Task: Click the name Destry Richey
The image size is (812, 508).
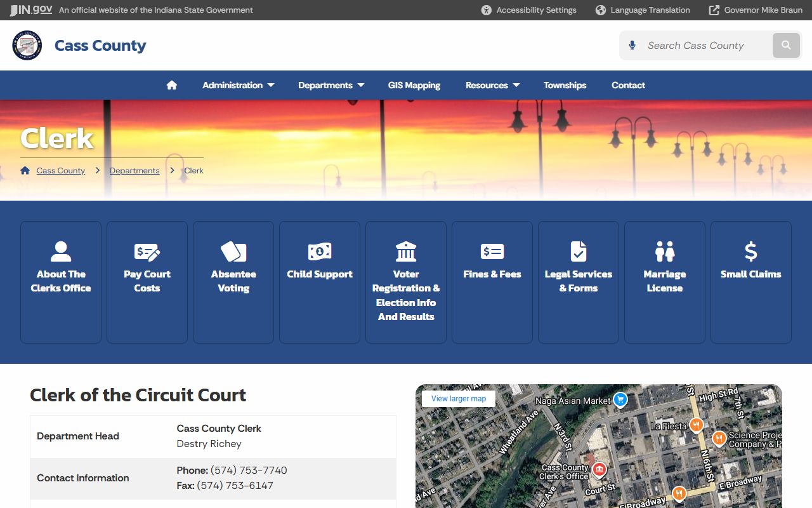Action: click(x=209, y=444)
